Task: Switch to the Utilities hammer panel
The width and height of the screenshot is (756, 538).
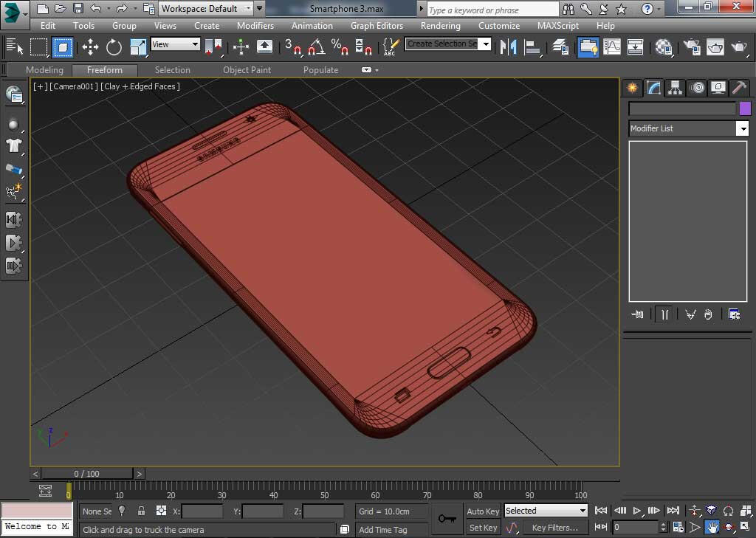Action: coord(739,88)
